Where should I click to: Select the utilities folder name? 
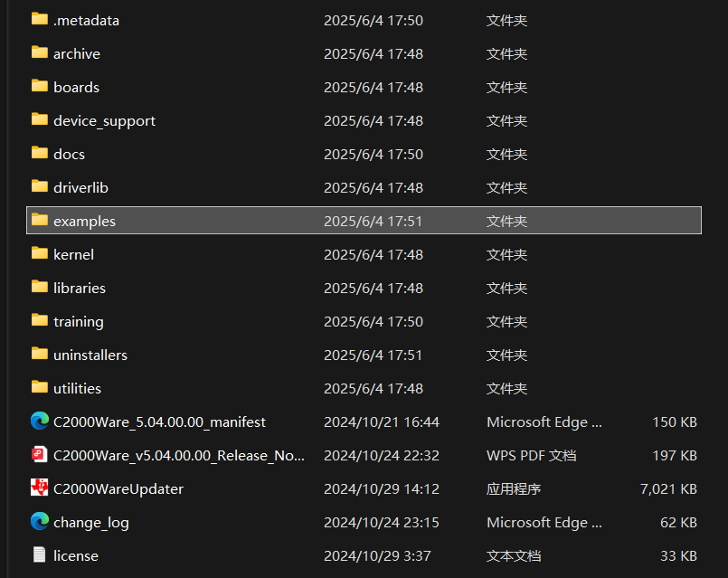(x=77, y=389)
